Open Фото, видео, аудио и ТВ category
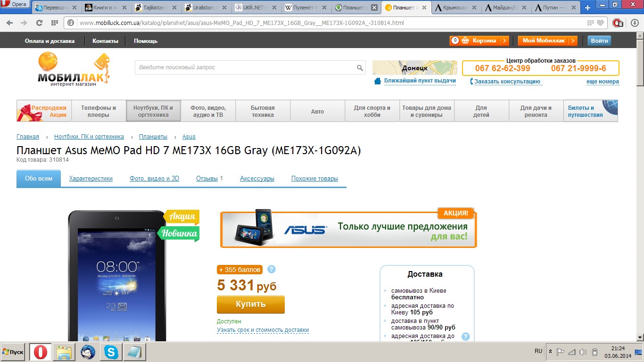This screenshot has height=362, width=644. click(x=208, y=111)
